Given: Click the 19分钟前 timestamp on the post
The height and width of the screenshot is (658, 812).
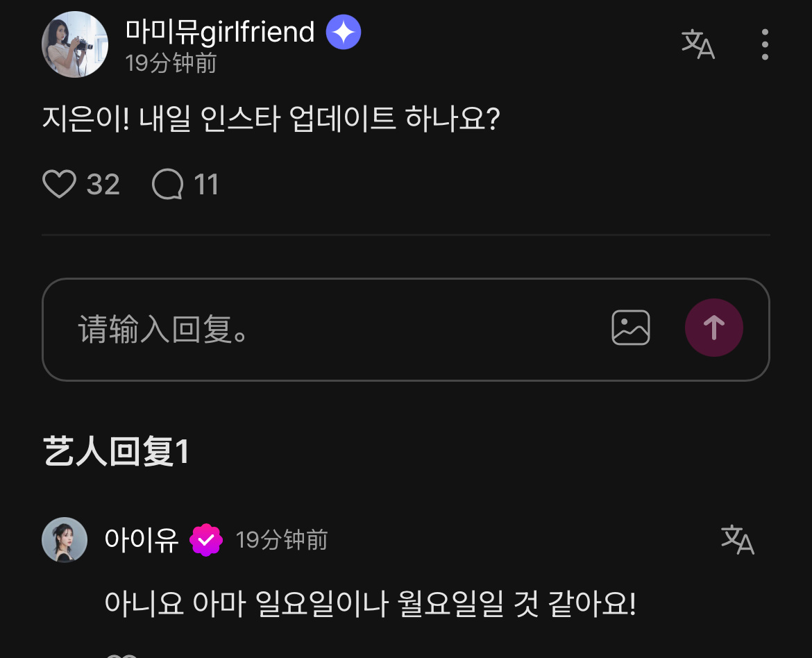Looking at the screenshot, I should point(169,63).
